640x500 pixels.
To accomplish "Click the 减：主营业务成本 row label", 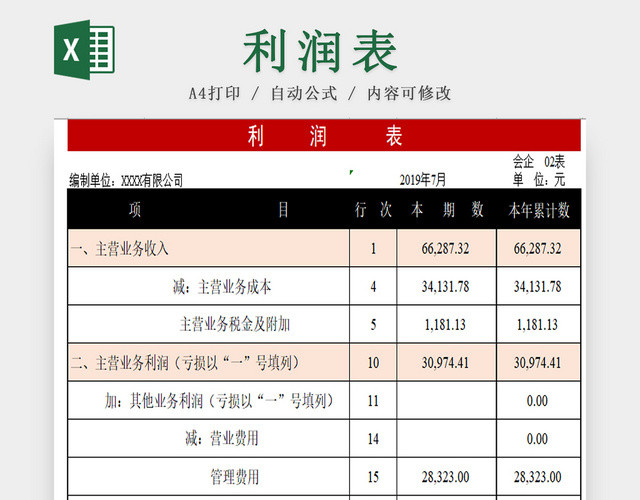I will (x=222, y=287).
